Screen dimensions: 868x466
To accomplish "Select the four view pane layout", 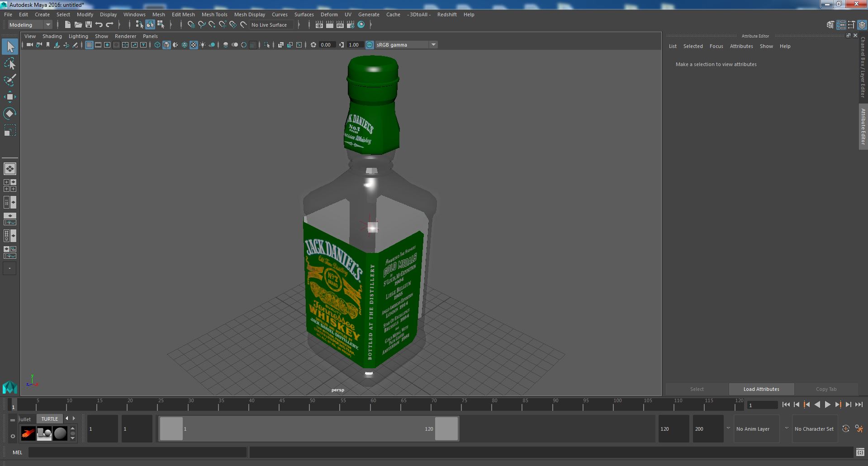I will (x=10, y=185).
